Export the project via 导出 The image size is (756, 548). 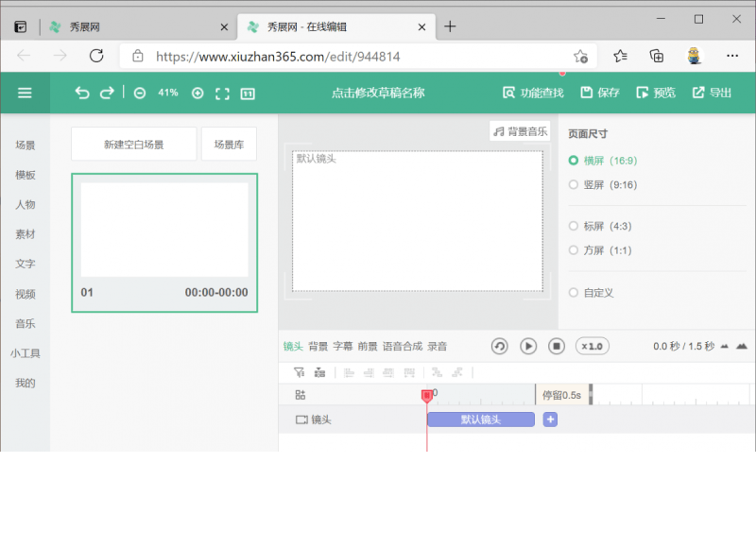(x=712, y=93)
